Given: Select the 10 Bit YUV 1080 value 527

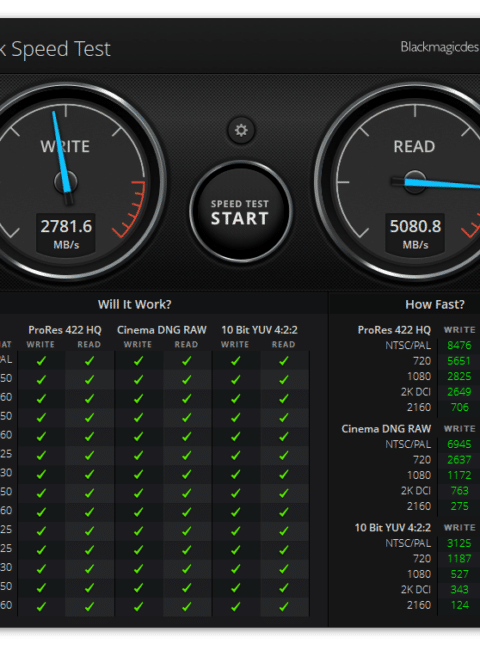Looking at the screenshot, I should click(460, 574).
